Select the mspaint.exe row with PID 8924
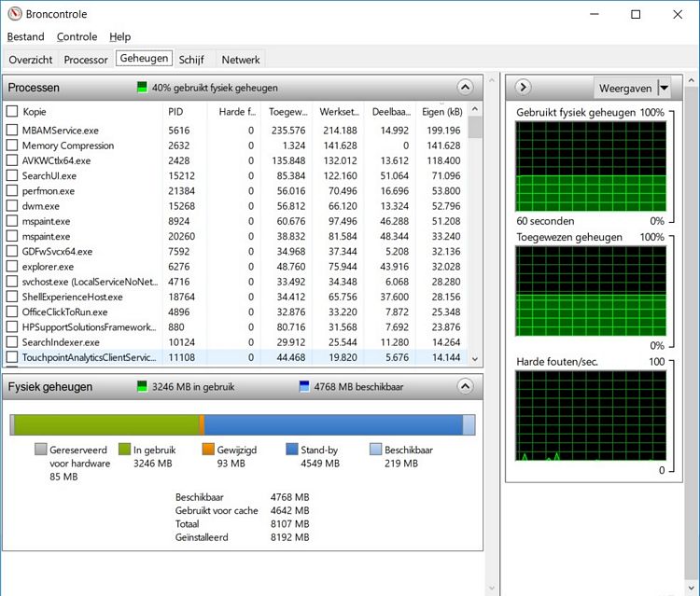Viewport: 700px width, 596px height. pyautogui.click(x=236, y=221)
